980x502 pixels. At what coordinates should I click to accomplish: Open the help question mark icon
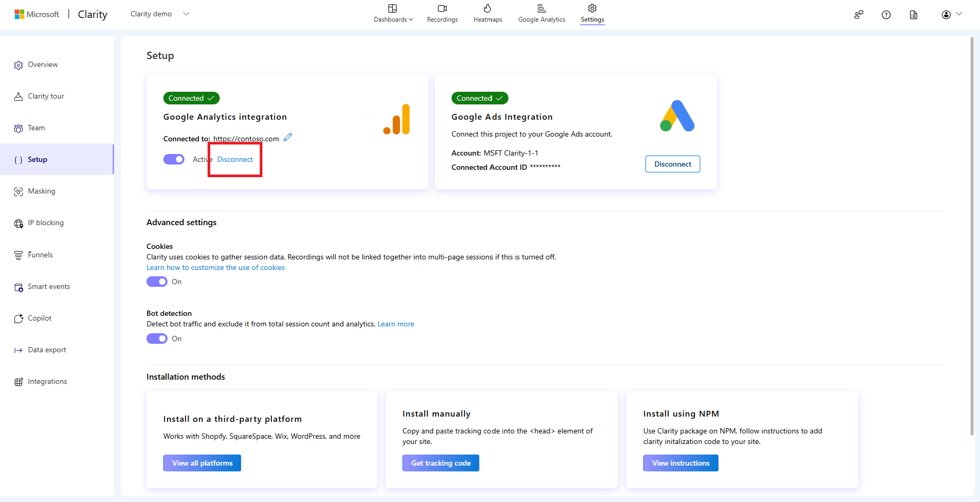pyautogui.click(x=886, y=15)
